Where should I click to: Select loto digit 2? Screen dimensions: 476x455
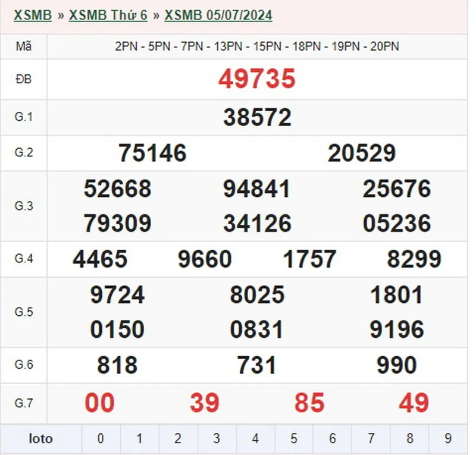178,439
